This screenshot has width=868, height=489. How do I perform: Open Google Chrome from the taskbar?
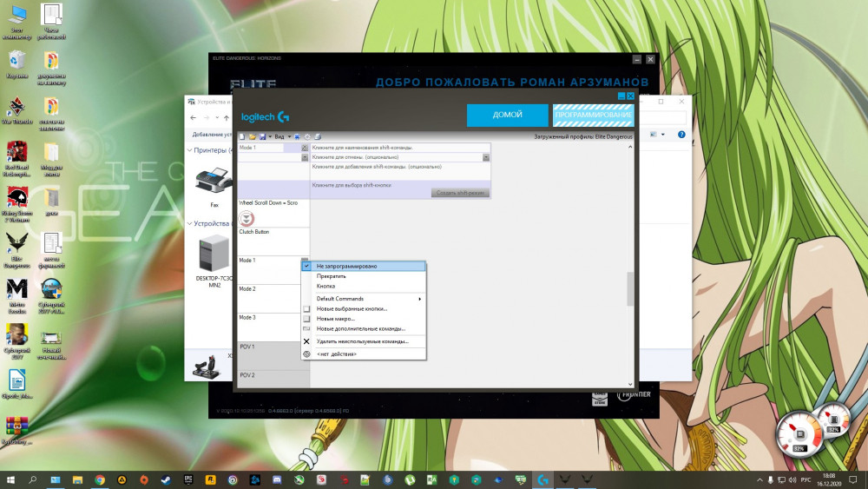100,479
